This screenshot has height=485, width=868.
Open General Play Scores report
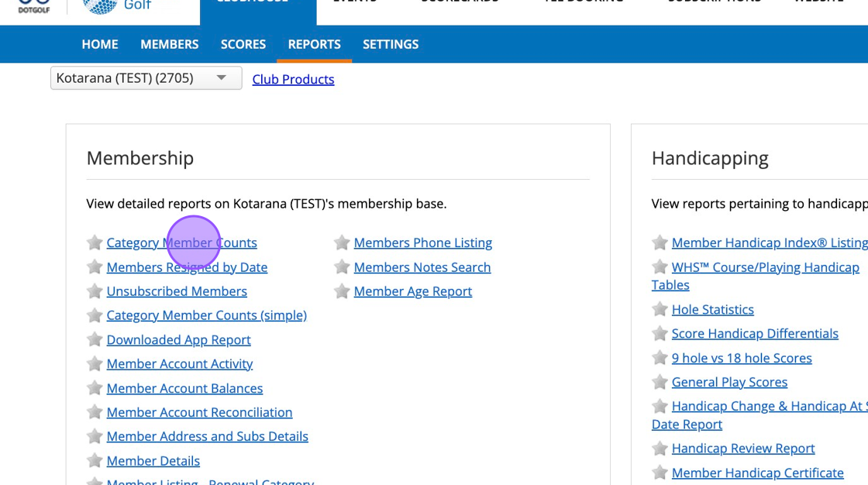coord(729,382)
